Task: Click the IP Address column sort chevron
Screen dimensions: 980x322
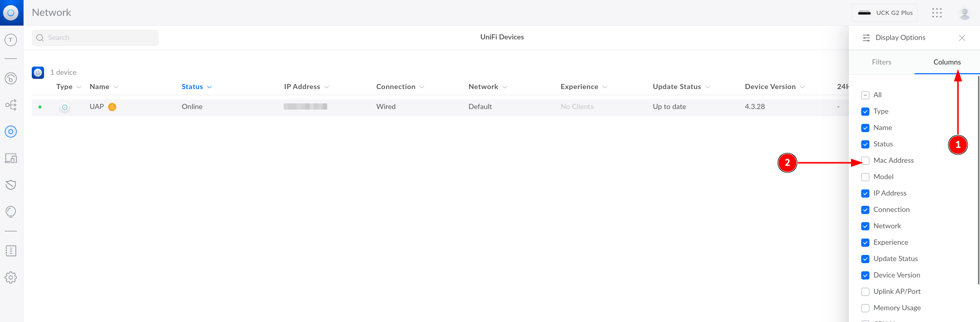Action: click(327, 87)
